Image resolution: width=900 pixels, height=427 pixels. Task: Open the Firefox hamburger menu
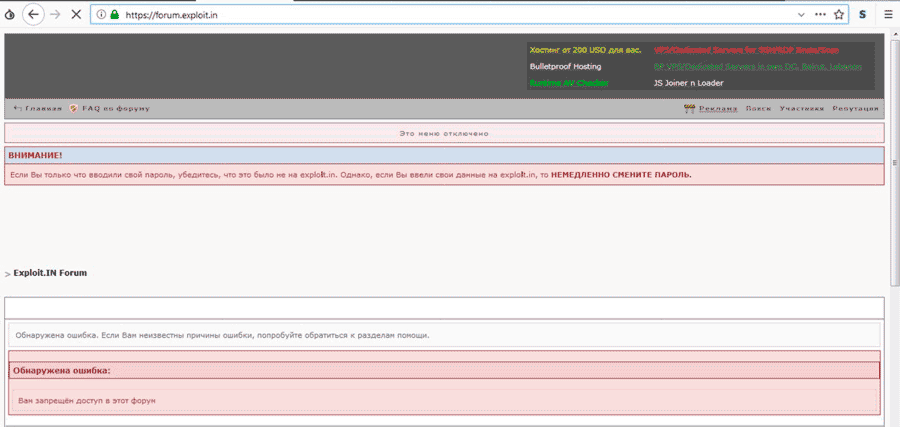point(888,15)
